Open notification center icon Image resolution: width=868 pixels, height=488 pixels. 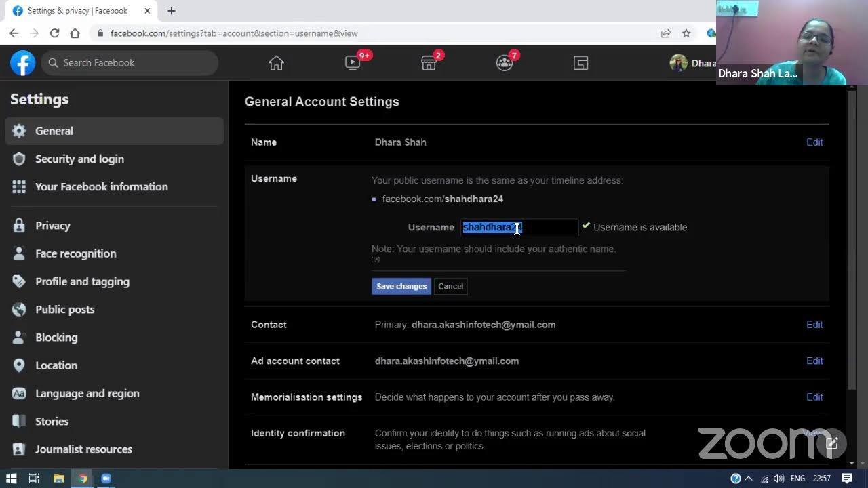click(847, 479)
